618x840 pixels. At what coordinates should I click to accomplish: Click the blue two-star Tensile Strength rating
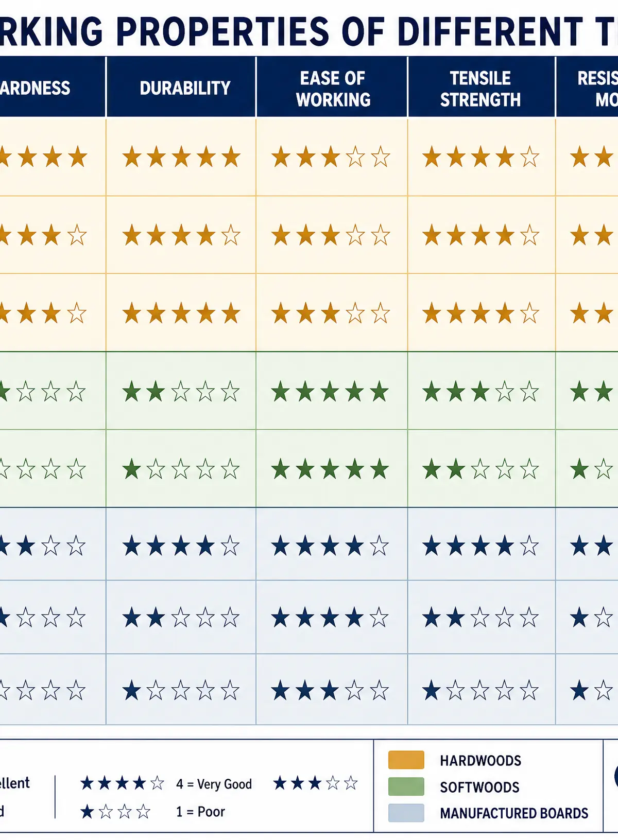pos(480,618)
